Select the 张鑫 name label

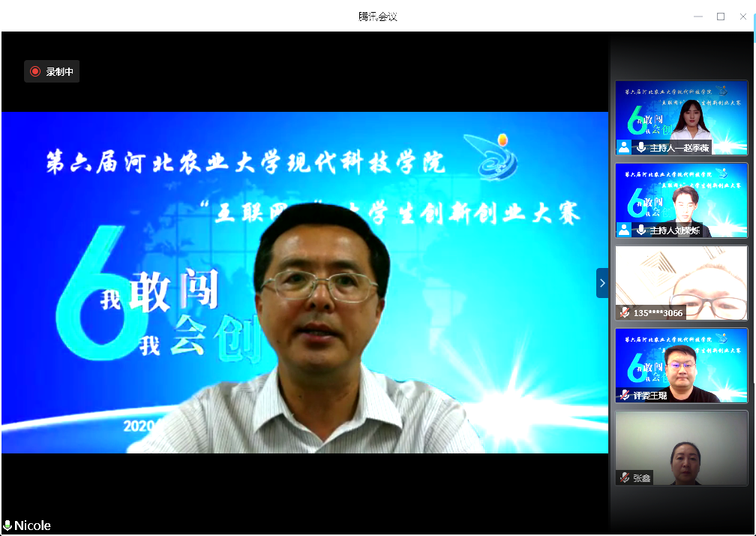[x=642, y=477]
